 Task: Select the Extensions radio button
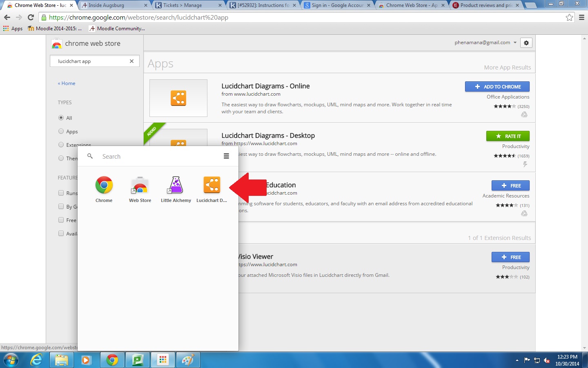click(61, 145)
